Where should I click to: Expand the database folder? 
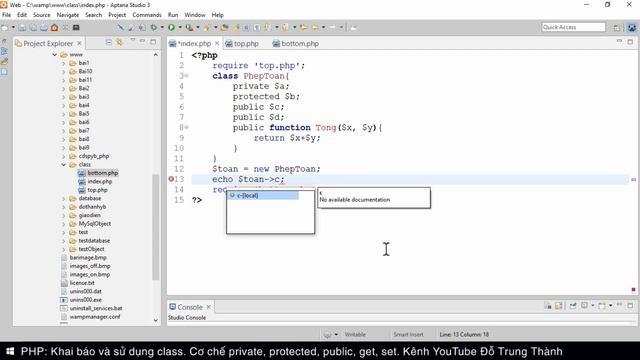coord(64,198)
